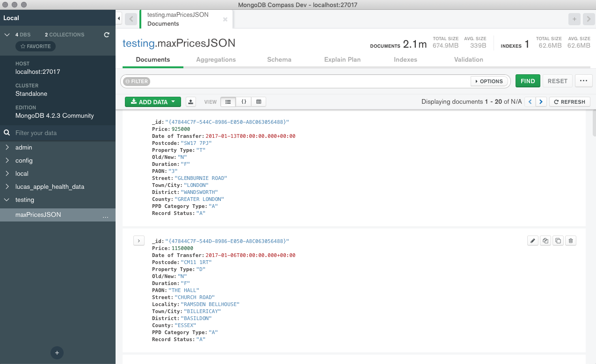Run the query with Find

(528, 81)
